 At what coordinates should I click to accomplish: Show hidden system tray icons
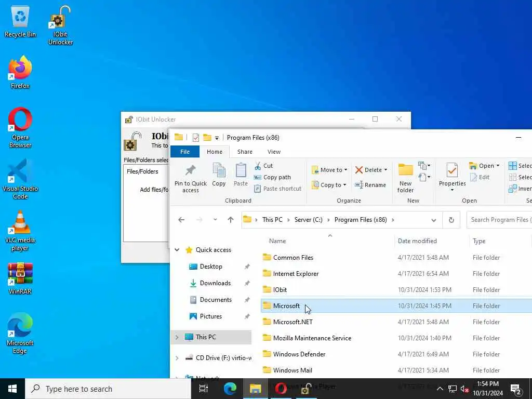coord(440,389)
